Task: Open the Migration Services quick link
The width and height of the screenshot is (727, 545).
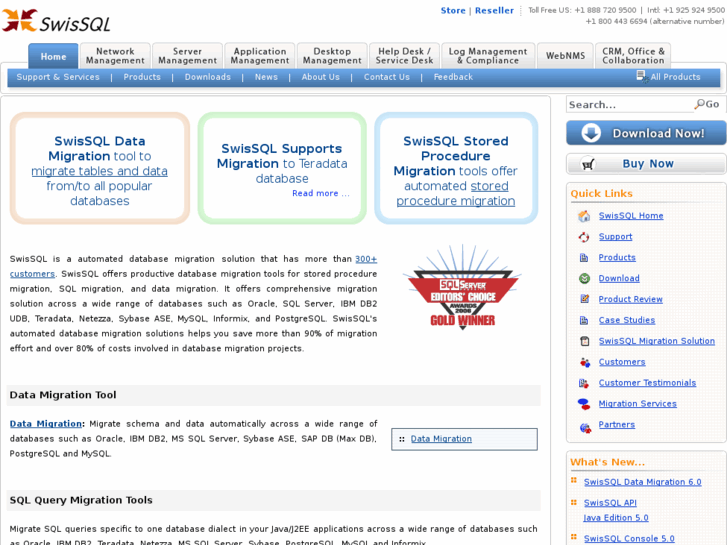Action: (x=638, y=404)
